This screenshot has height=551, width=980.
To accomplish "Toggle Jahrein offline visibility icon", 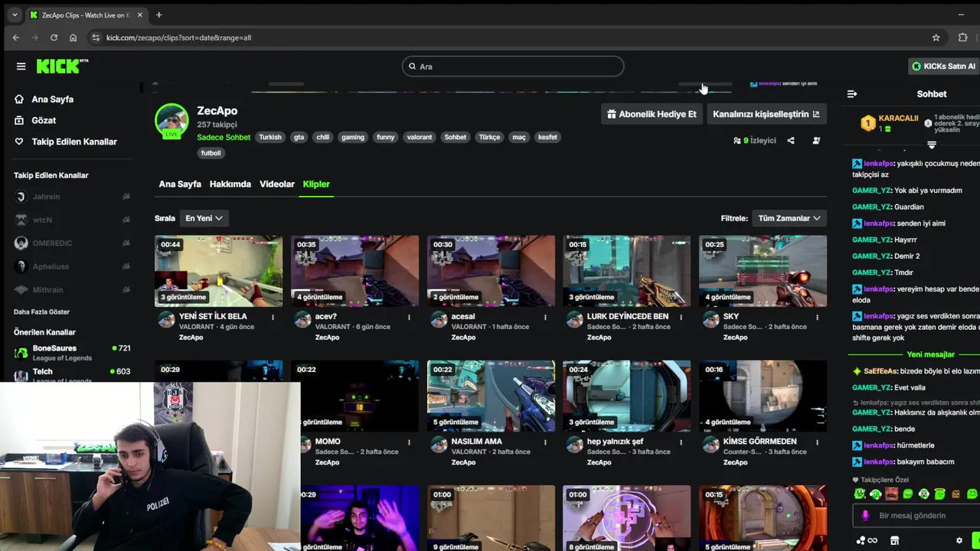I will (x=126, y=197).
